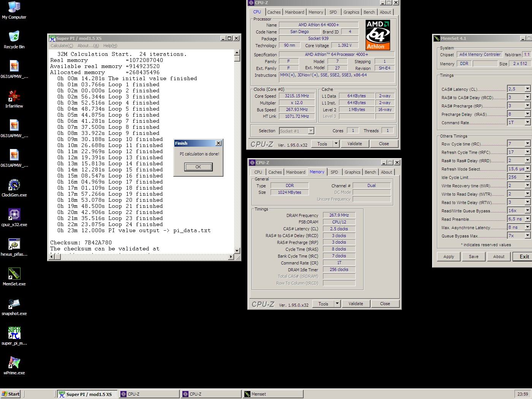Open Graphics tab in top CPU-Z window

(351, 12)
